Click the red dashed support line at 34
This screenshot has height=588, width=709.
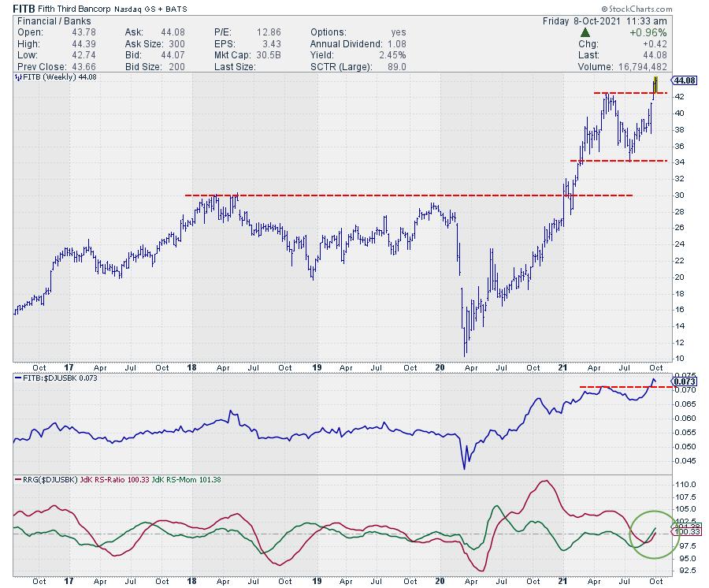coord(618,161)
